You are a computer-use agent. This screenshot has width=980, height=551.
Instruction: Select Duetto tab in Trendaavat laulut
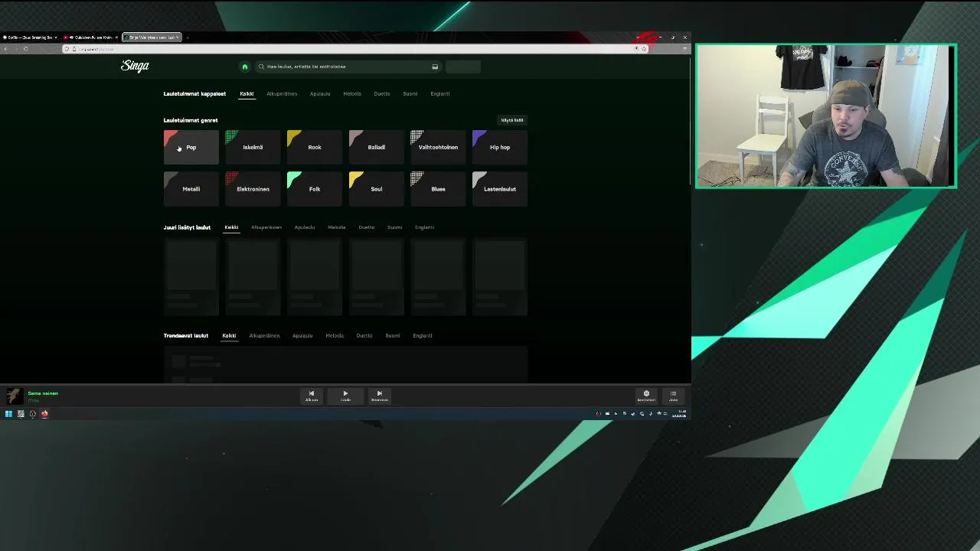(364, 335)
